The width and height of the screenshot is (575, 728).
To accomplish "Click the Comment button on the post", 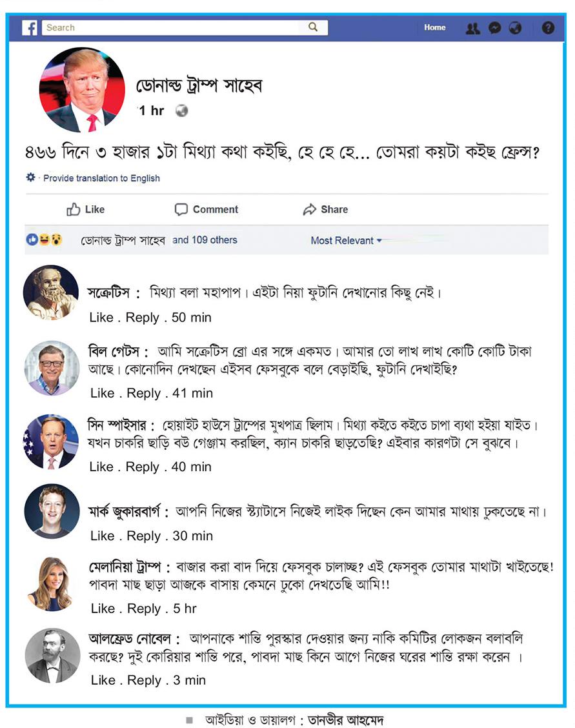I will coord(207,209).
